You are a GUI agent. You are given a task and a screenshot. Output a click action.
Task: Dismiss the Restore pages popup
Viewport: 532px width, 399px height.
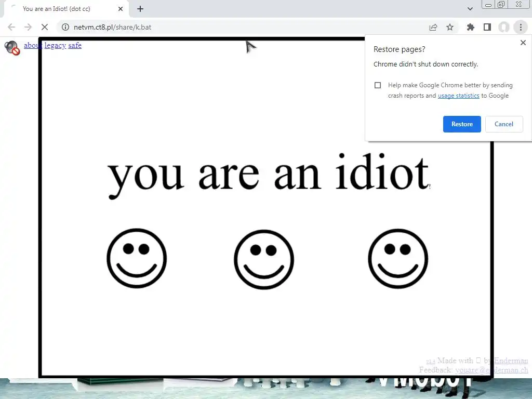coord(523,43)
